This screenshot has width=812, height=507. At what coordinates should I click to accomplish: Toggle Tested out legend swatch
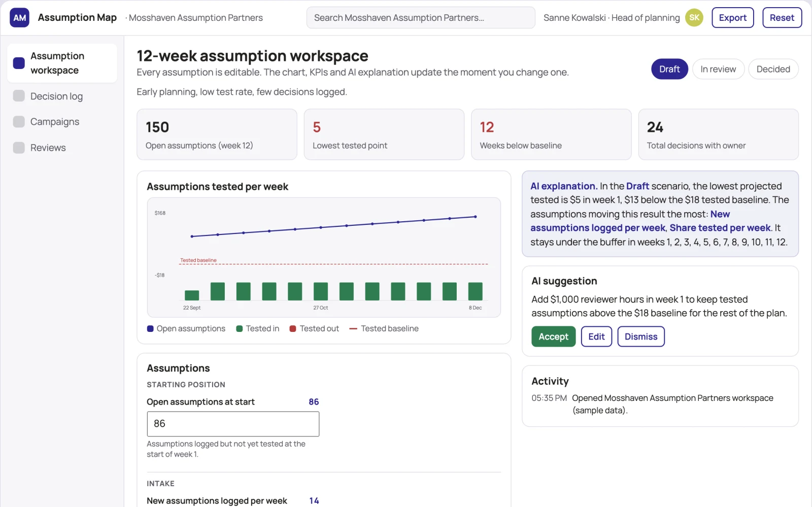click(x=293, y=329)
